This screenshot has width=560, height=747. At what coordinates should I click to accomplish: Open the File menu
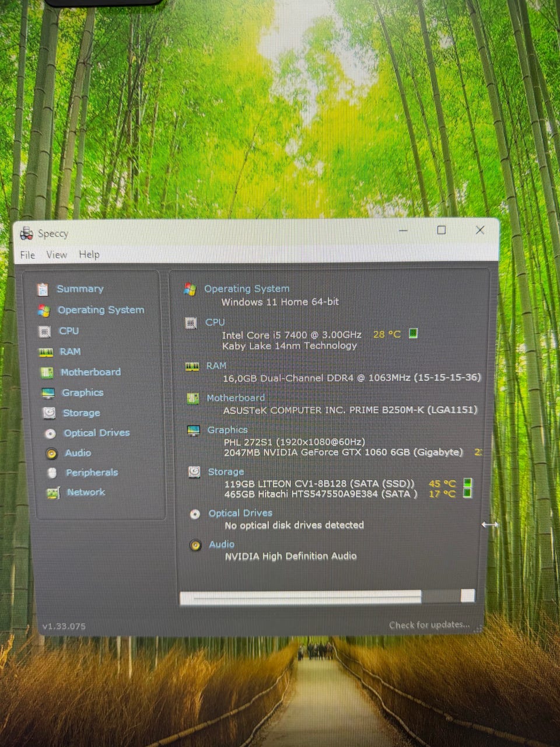point(27,255)
